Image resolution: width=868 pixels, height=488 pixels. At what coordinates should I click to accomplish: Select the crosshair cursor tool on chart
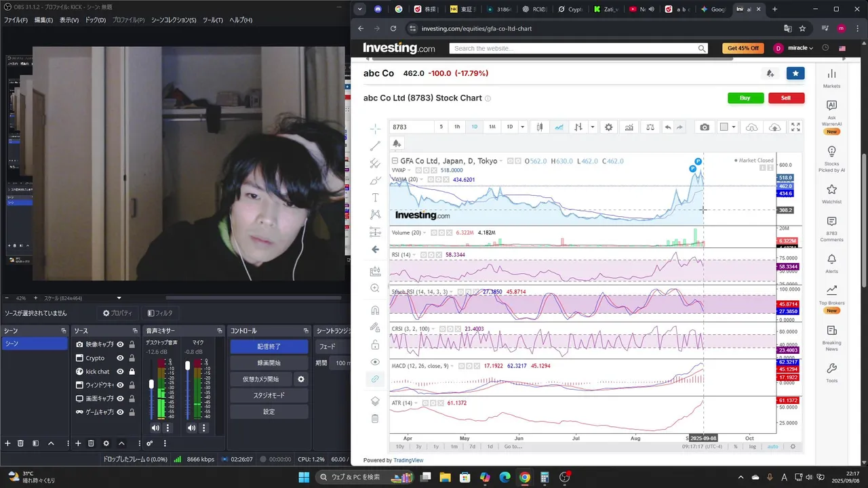(375, 128)
